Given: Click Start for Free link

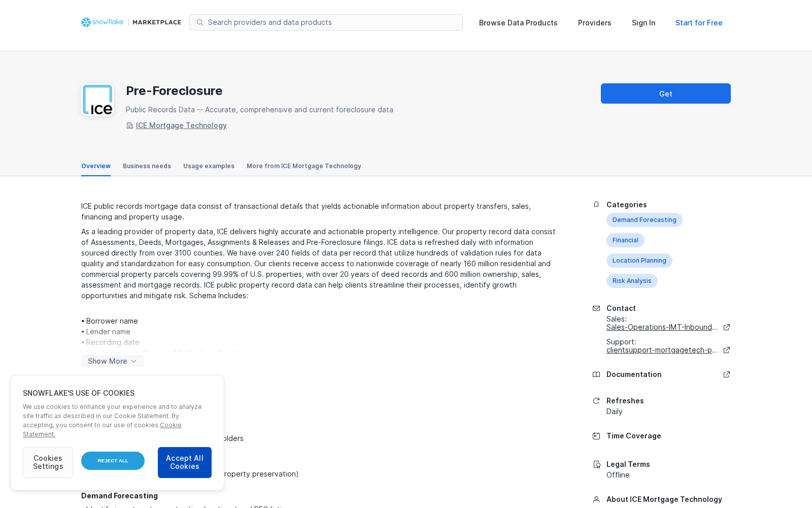Looking at the screenshot, I should pos(699,23).
